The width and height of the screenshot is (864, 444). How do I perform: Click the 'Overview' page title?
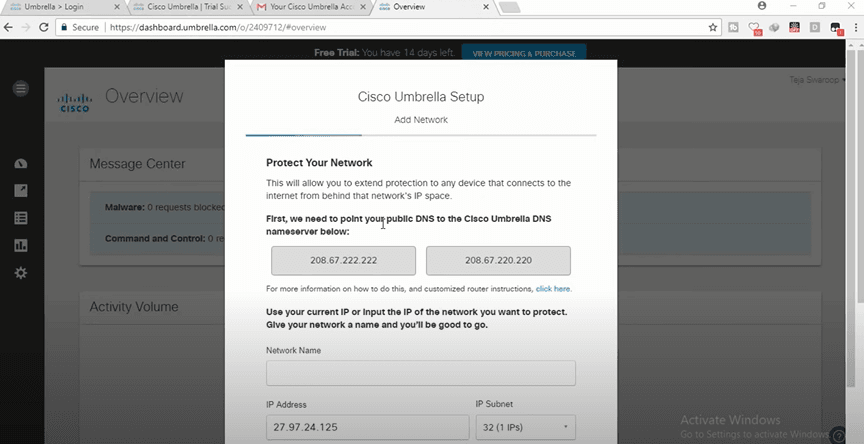click(144, 96)
